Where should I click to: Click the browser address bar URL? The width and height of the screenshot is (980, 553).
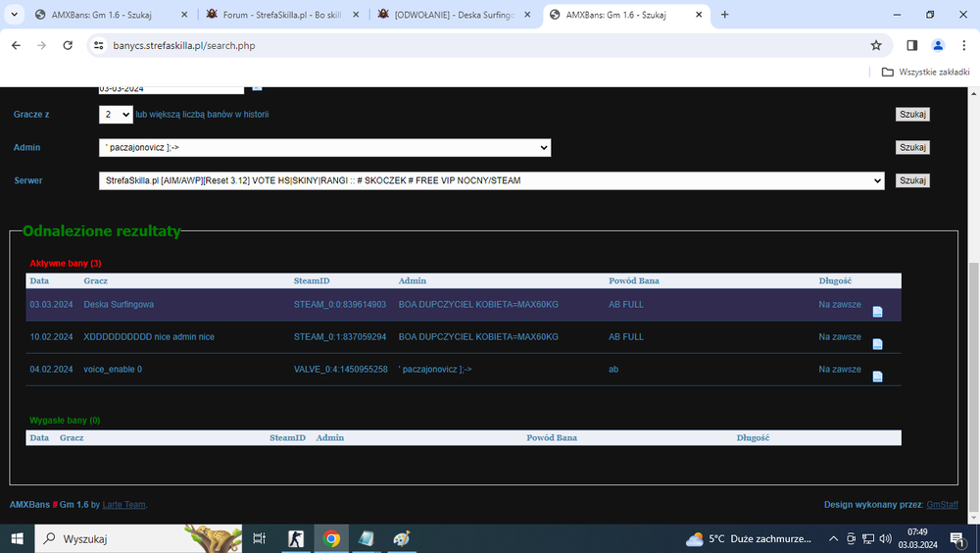tap(184, 46)
